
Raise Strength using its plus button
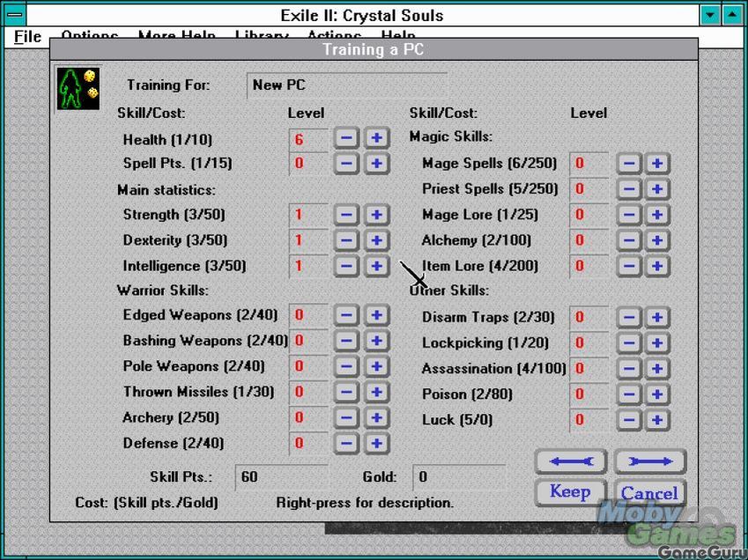377,215
